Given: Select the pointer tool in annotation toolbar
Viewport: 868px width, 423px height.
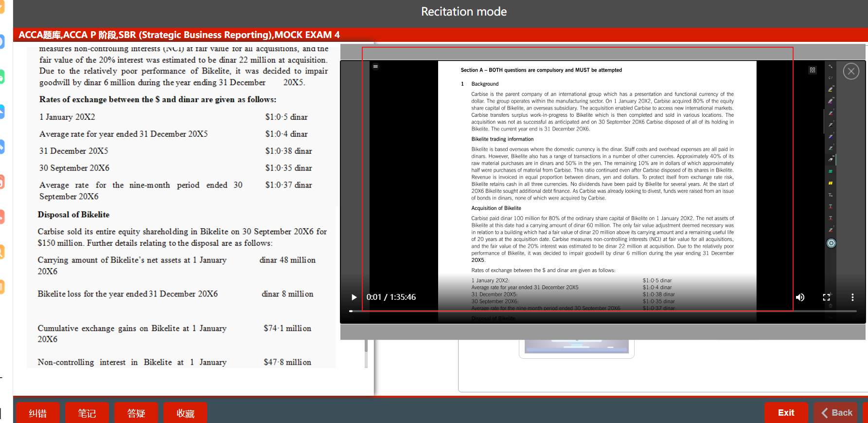Looking at the screenshot, I should [x=831, y=66].
